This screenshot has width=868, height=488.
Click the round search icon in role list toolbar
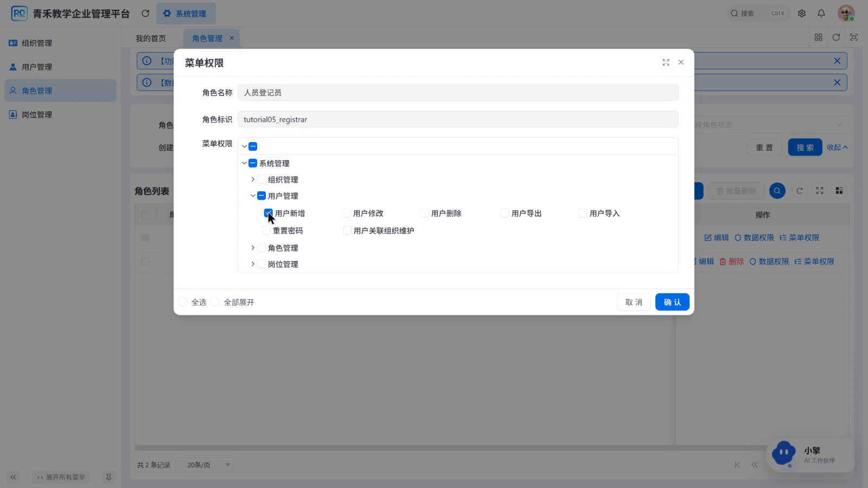pyautogui.click(x=777, y=191)
